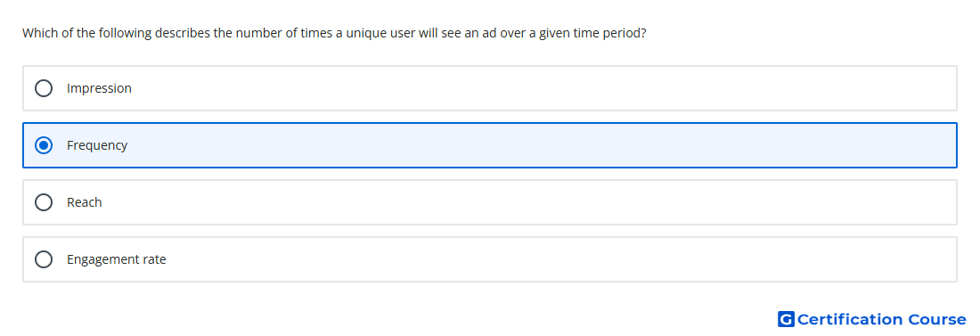Select the Frequency radio button
980x336 pixels.
pos(44,145)
